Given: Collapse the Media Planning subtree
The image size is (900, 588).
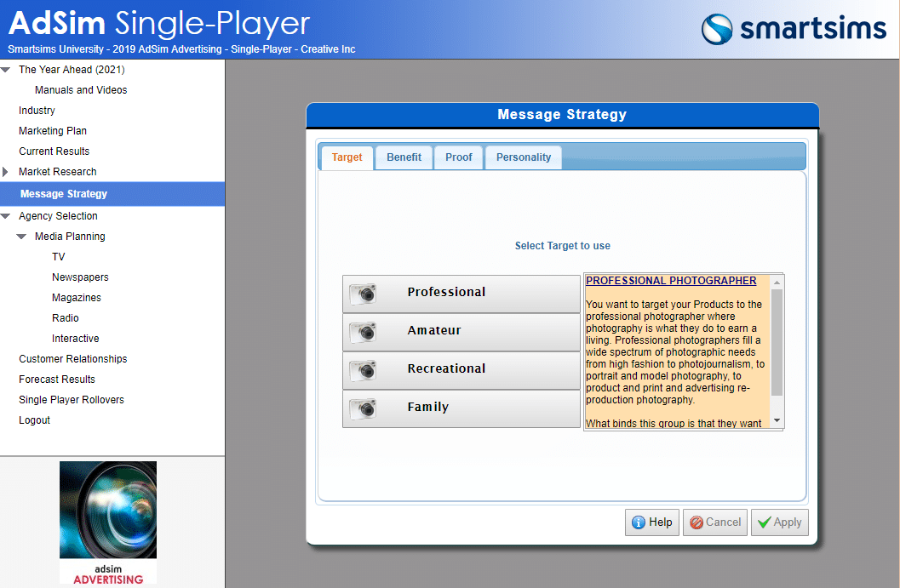Looking at the screenshot, I should point(22,237).
